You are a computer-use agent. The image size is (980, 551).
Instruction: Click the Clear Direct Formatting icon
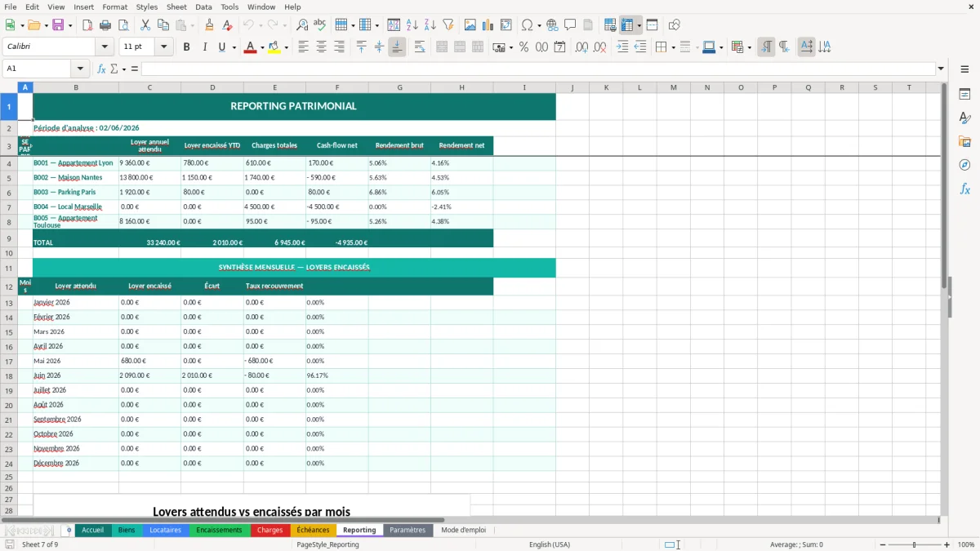tap(228, 25)
